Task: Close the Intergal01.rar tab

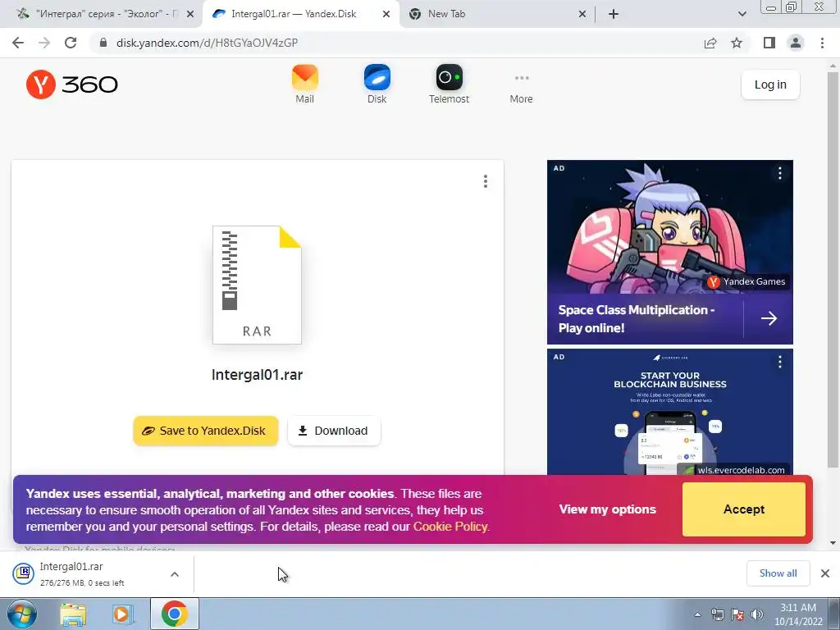Action: coord(386,15)
